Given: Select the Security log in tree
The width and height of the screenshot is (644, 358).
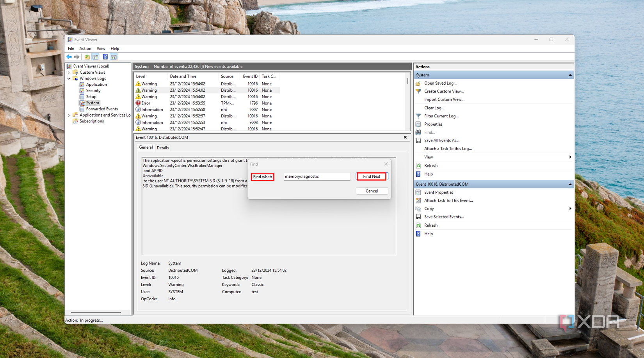Looking at the screenshot, I should pos(93,90).
